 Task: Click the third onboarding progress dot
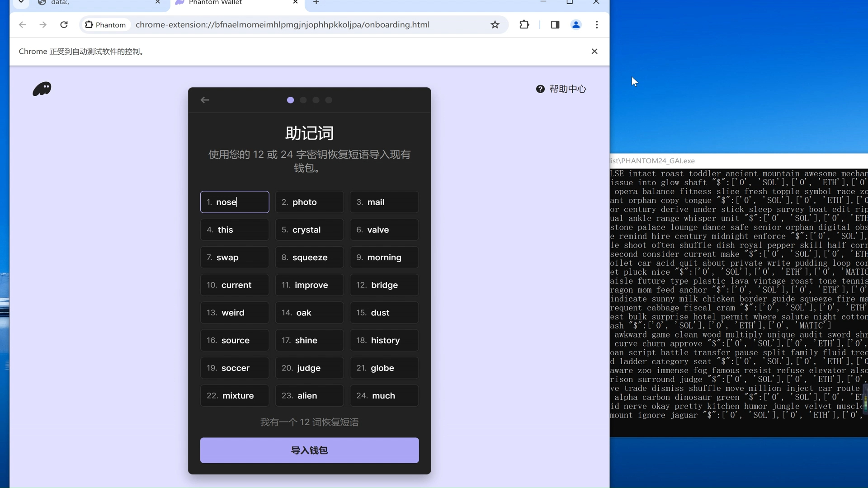click(316, 100)
